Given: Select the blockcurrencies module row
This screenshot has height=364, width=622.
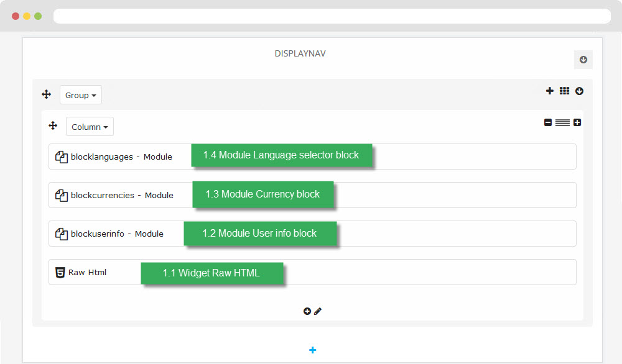Looking at the screenshot, I should (312, 195).
